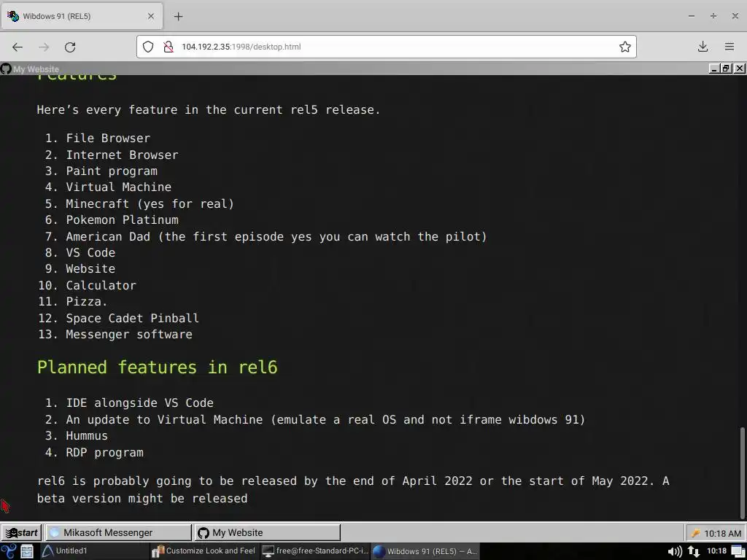Screen dimensions: 747x560
Task: Select Wibdows 91 (REL5) host taskbar entry
Action: [425, 551]
